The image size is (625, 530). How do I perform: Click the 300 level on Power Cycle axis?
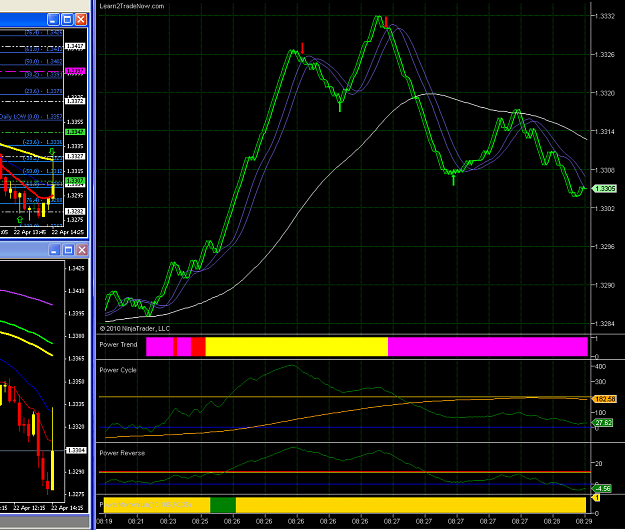pyautogui.click(x=600, y=382)
